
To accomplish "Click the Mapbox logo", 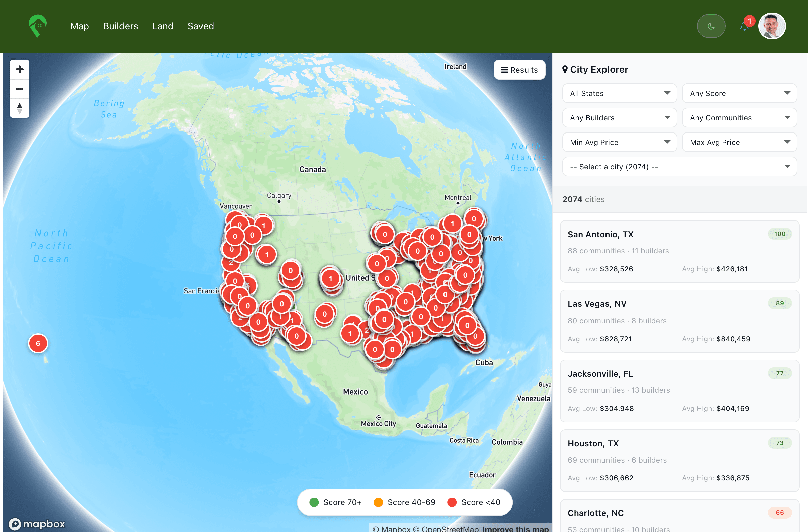I will point(37,524).
